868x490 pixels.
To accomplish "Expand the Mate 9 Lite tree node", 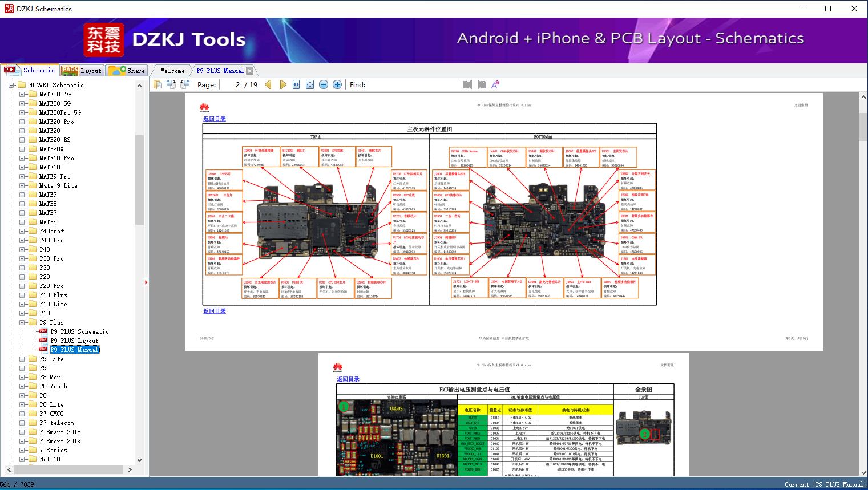I will coord(22,185).
